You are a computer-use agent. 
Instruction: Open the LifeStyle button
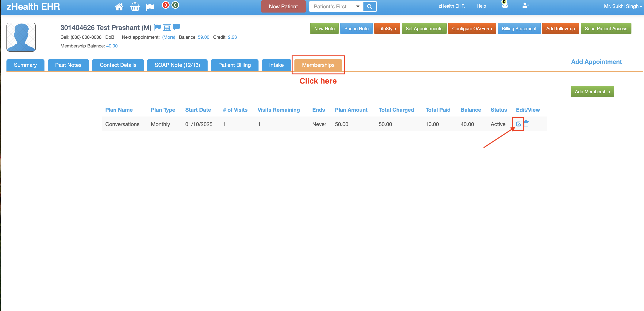387,28
